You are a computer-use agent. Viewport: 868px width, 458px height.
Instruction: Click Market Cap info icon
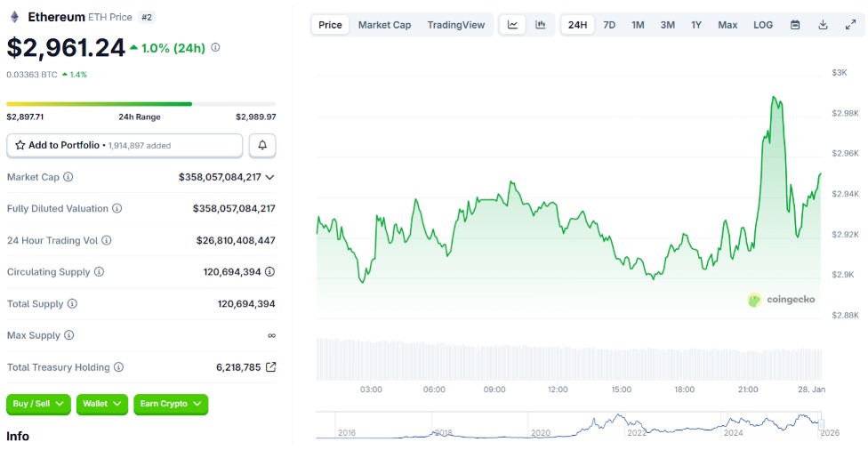(x=68, y=177)
